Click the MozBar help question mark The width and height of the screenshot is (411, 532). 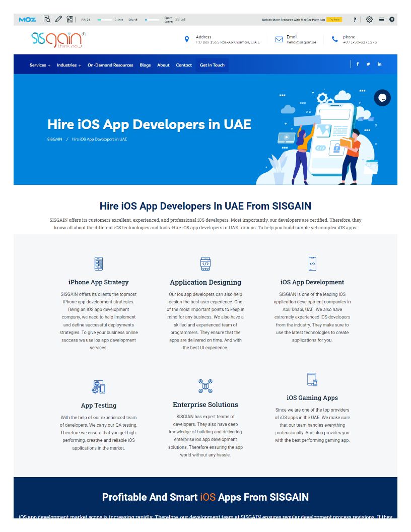pos(355,20)
